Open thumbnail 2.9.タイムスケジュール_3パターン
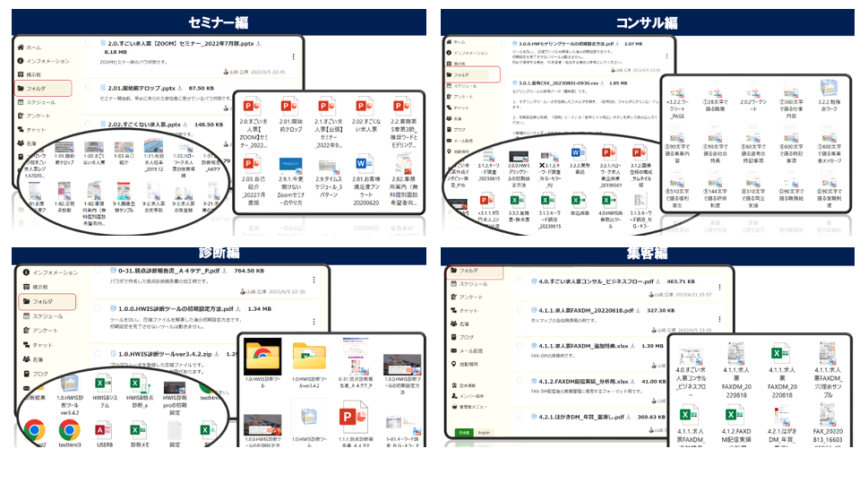868x483 pixels. [x=328, y=165]
